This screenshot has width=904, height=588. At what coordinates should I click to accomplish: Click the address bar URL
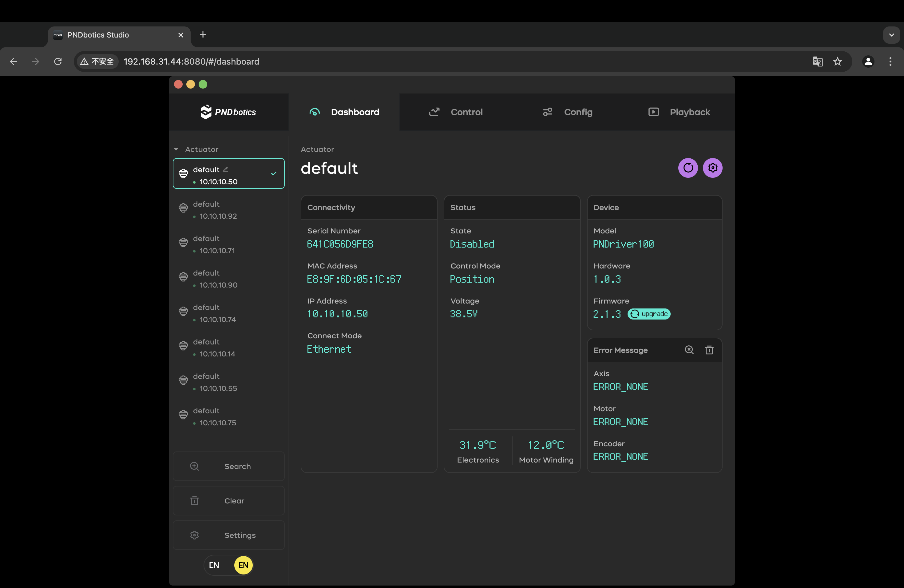pos(192,62)
